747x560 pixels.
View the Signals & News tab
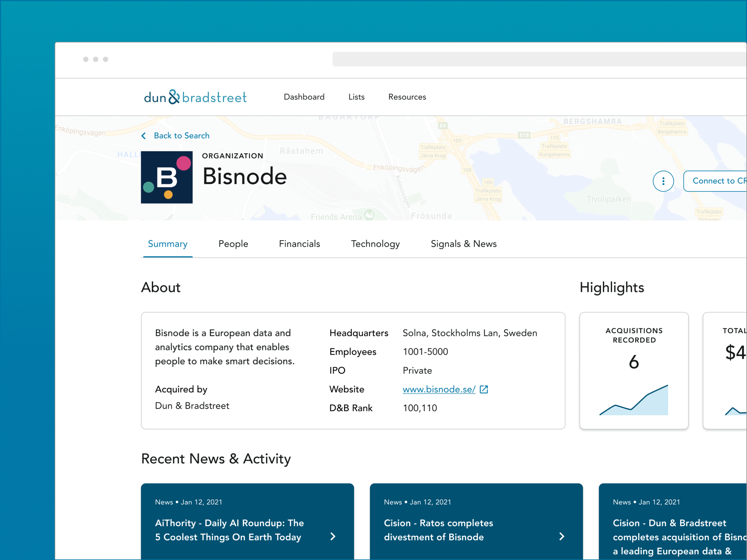tap(464, 244)
